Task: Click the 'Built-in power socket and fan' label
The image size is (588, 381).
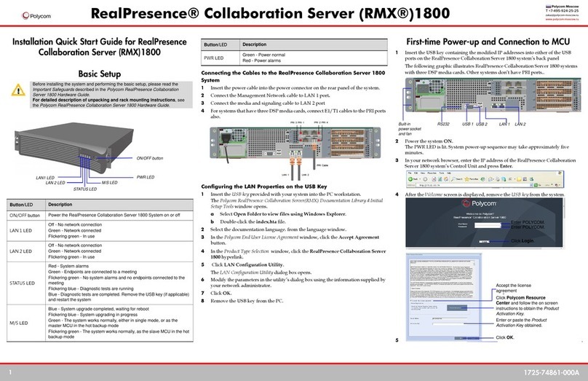Action: [410, 129]
